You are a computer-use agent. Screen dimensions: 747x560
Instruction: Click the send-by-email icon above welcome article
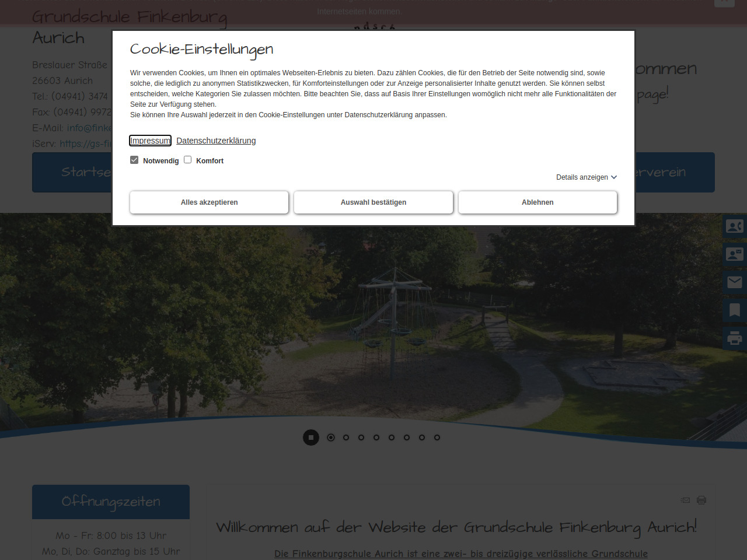(686, 500)
